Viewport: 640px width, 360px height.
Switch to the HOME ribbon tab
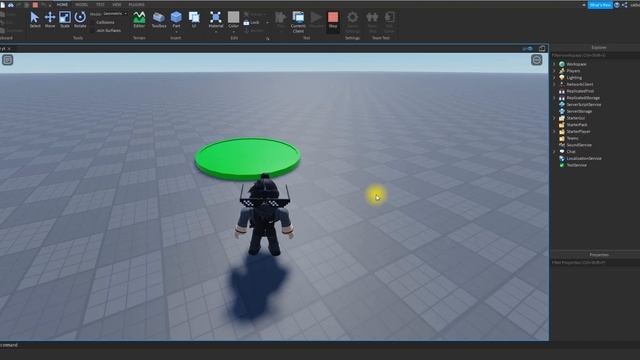pyautogui.click(x=62, y=4)
